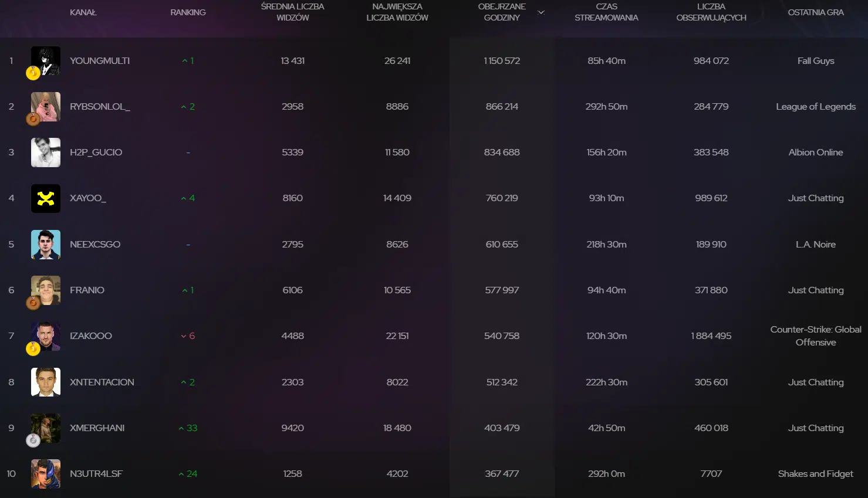Click the XAYOO_ yellow X logo icon
The image size is (868, 498).
[x=46, y=198]
